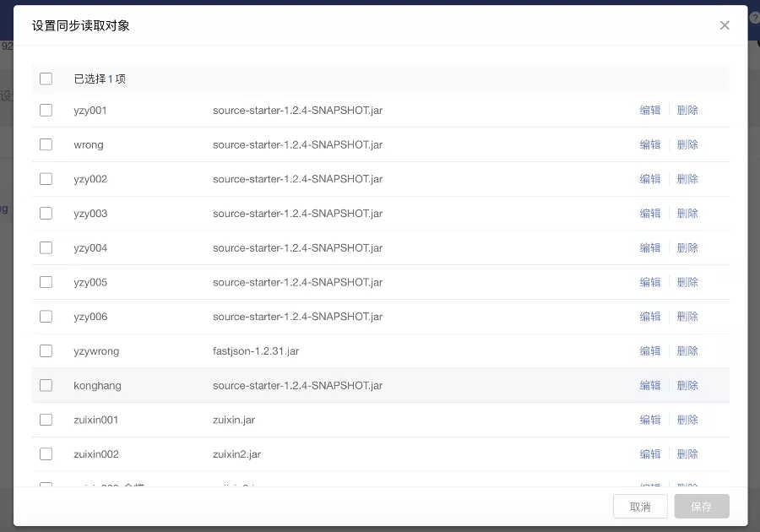This screenshot has width=760, height=532.
Task: Remove yzy002 using 删除
Action: click(x=687, y=179)
